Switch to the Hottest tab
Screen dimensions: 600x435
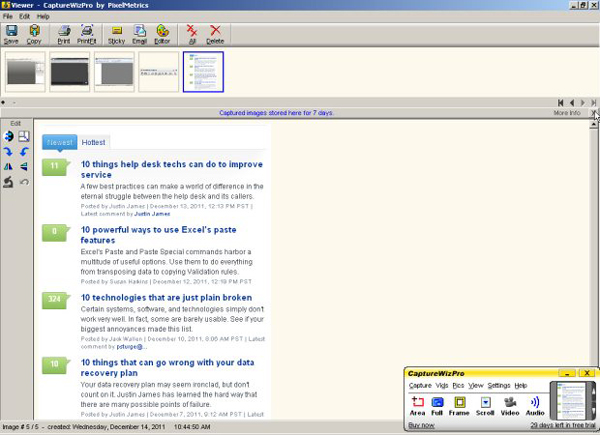[x=94, y=143]
